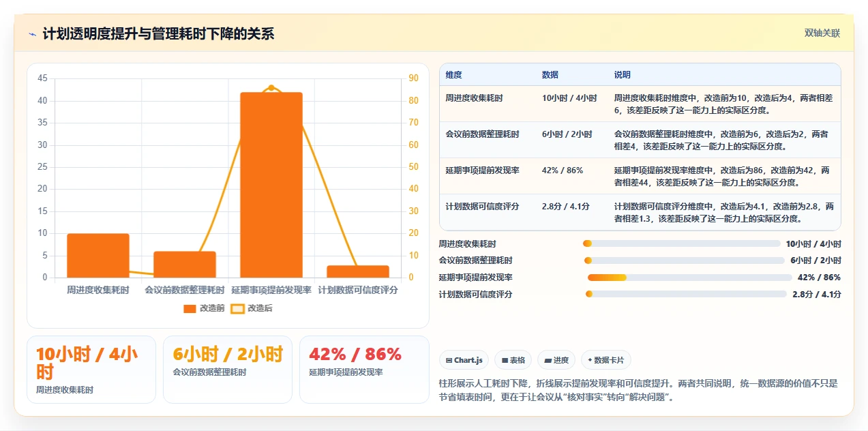868x431 pixels.
Task: Click table row label 计划数据可信度评分
Action: click(482, 207)
